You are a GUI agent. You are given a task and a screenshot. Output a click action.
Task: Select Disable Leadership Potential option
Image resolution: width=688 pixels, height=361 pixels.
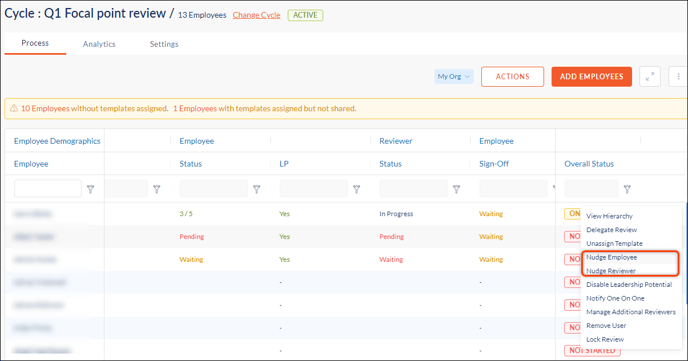(x=629, y=284)
